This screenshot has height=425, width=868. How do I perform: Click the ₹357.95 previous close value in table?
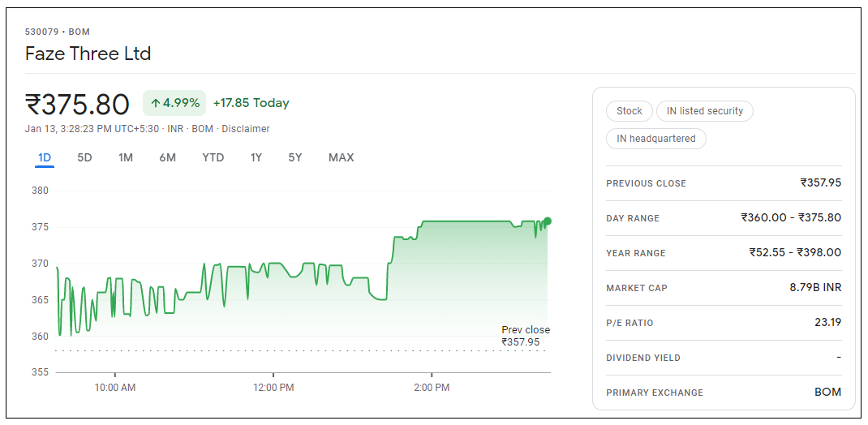pos(820,182)
